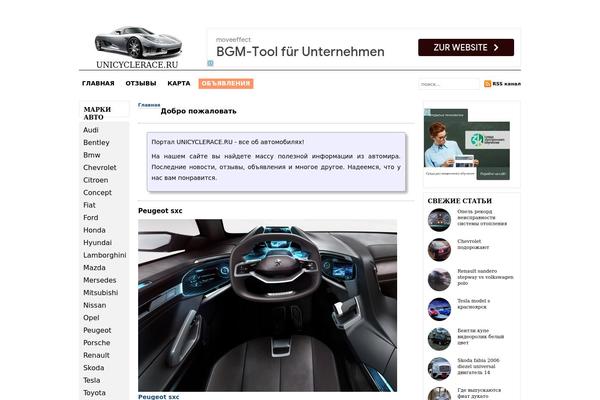
Task: Select Chevrolet in car brands list
Action: 100,168
